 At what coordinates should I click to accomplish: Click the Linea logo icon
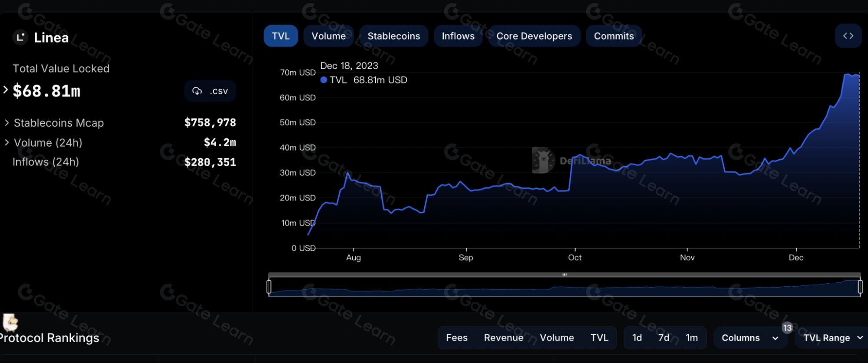20,38
